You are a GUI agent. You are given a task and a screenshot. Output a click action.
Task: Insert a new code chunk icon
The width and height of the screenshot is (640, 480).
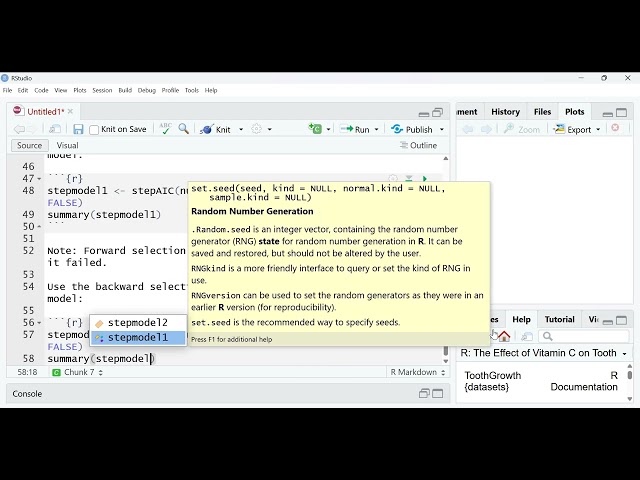point(315,129)
